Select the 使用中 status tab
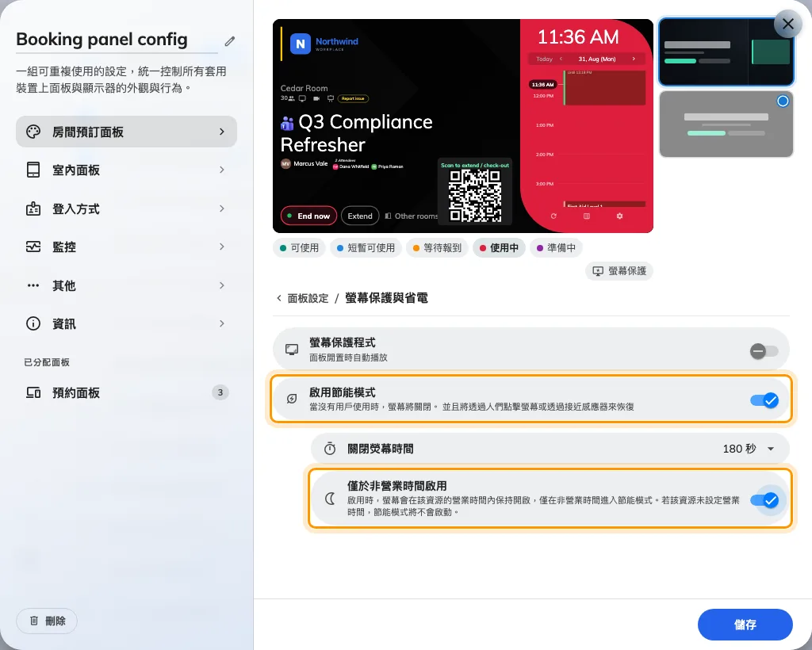Image resolution: width=812 pixels, height=650 pixels. pyautogui.click(x=499, y=248)
